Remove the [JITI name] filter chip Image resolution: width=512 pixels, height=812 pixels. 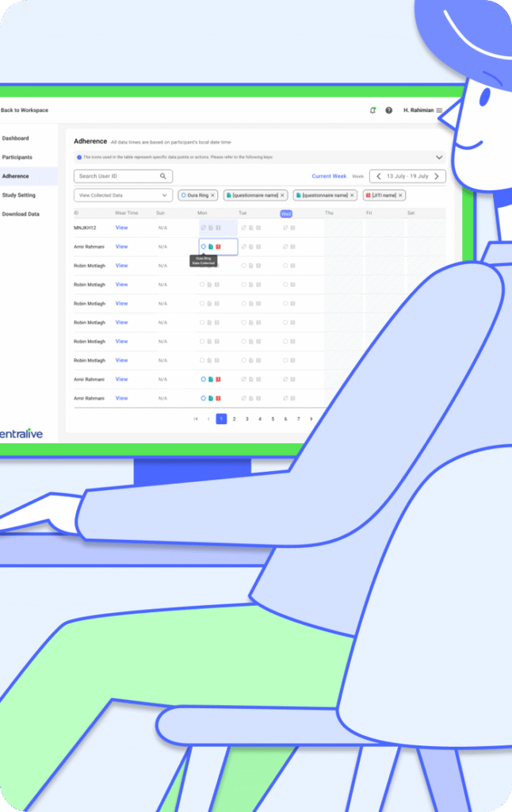pyautogui.click(x=400, y=195)
